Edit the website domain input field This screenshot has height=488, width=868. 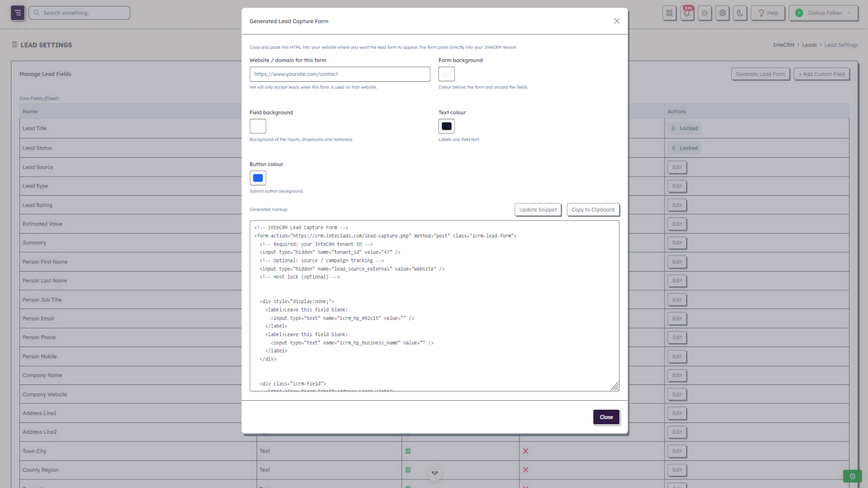tap(340, 74)
